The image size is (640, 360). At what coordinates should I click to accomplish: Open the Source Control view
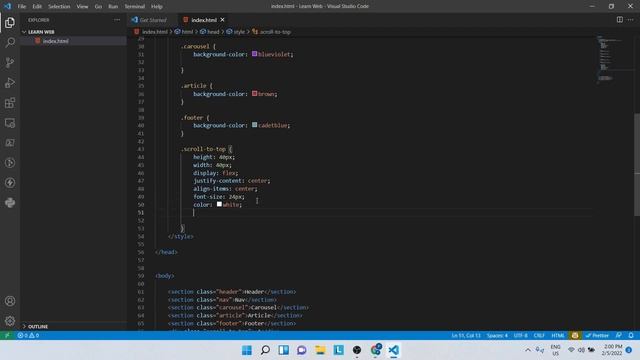coord(10,62)
